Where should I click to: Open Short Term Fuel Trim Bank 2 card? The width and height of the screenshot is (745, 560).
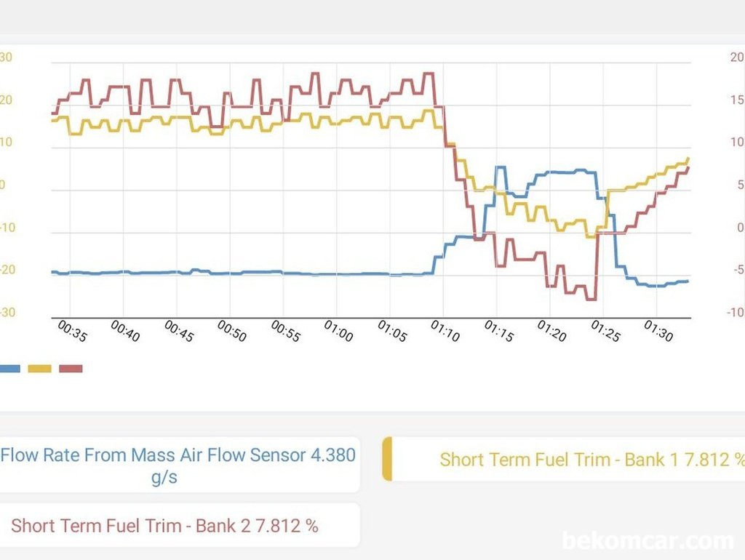point(165,525)
